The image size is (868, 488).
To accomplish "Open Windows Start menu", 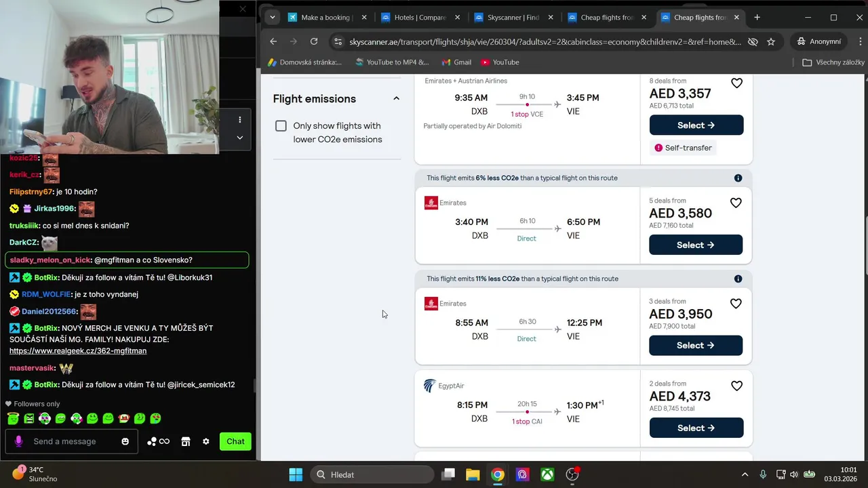I will [296, 474].
